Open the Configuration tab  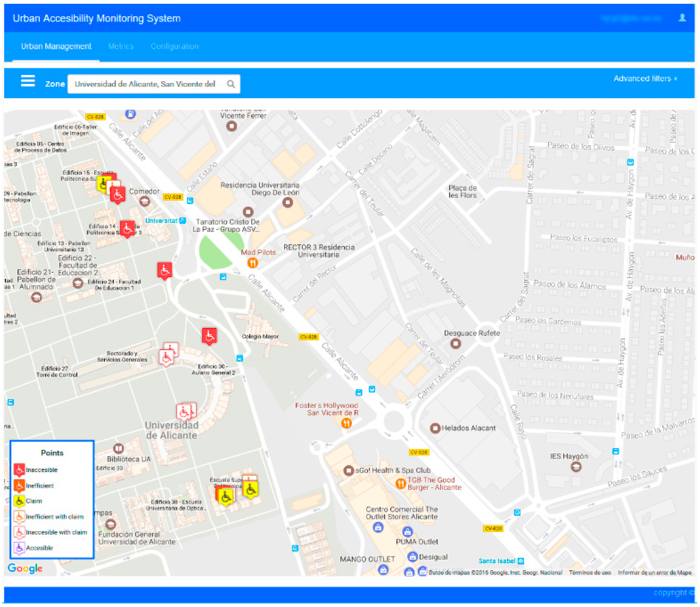175,46
